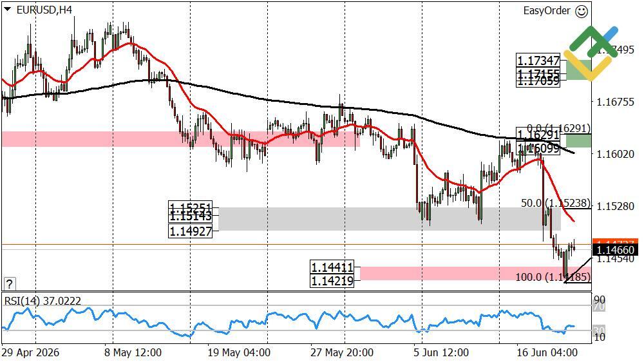Viewport: 644px width, 362px height.
Task: Click the EasyOrder label
Action: coord(547,11)
